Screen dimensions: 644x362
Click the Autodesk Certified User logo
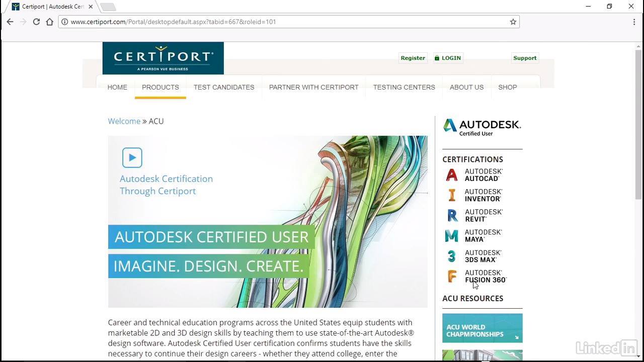click(482, 127)
